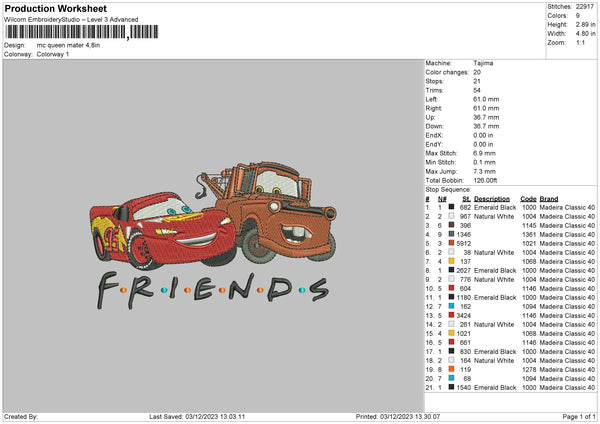Click the 'N#' column header
The height and width of the screenshot is (424, 600).
coord(442,199)
